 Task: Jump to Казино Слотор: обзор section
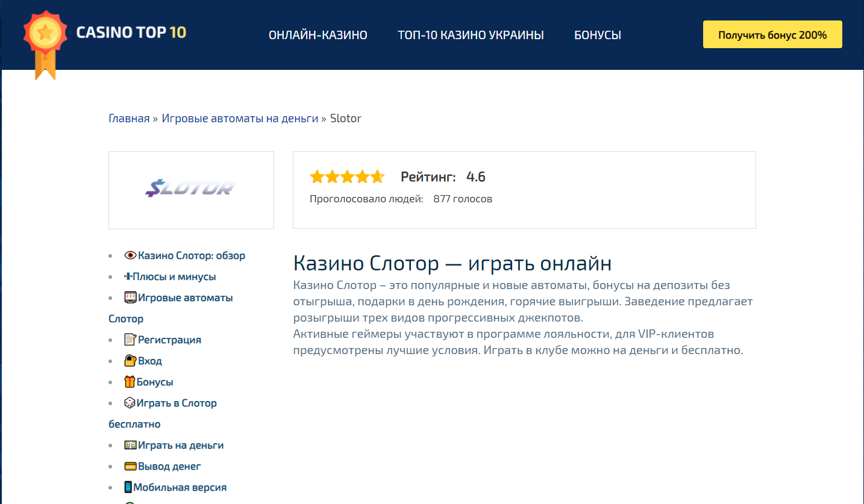(x=192, y=255)
